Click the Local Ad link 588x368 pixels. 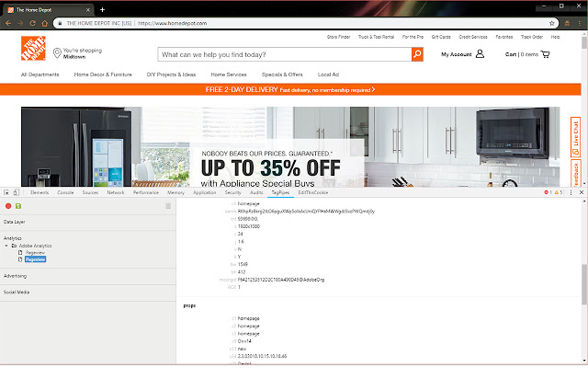click(328, 75)
